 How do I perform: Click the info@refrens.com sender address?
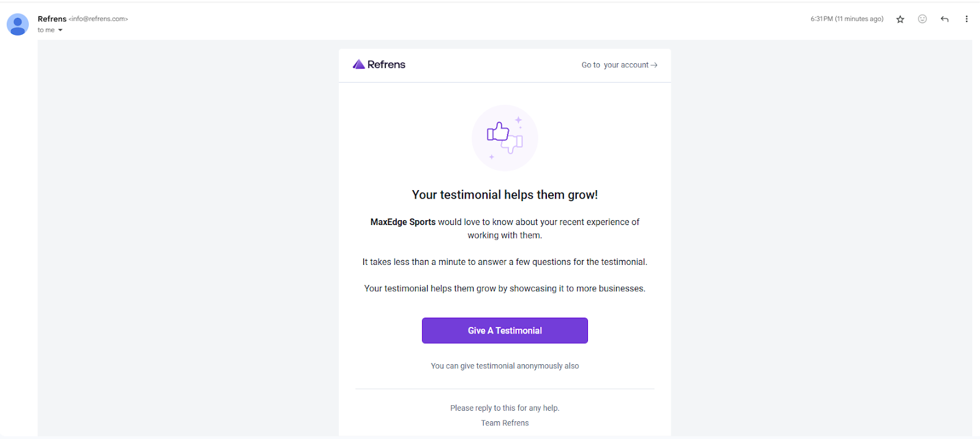tap(99, 19)
